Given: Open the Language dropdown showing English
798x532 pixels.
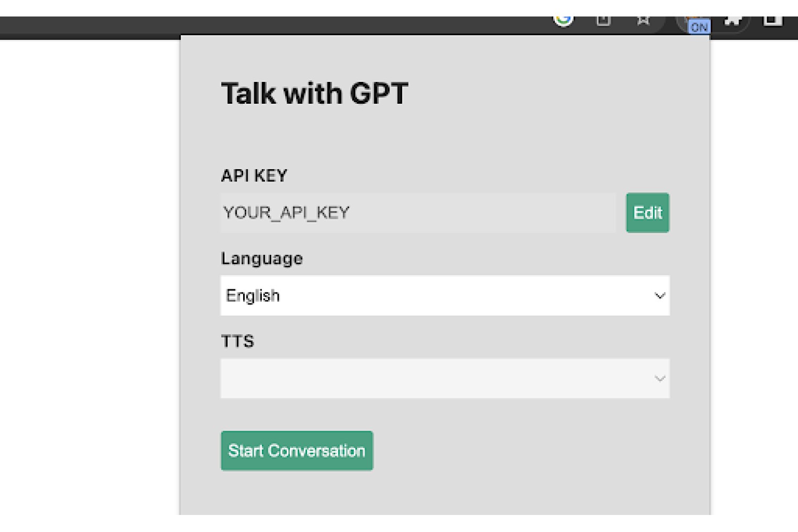Looking at the screenshot, I should pos(445,295).
